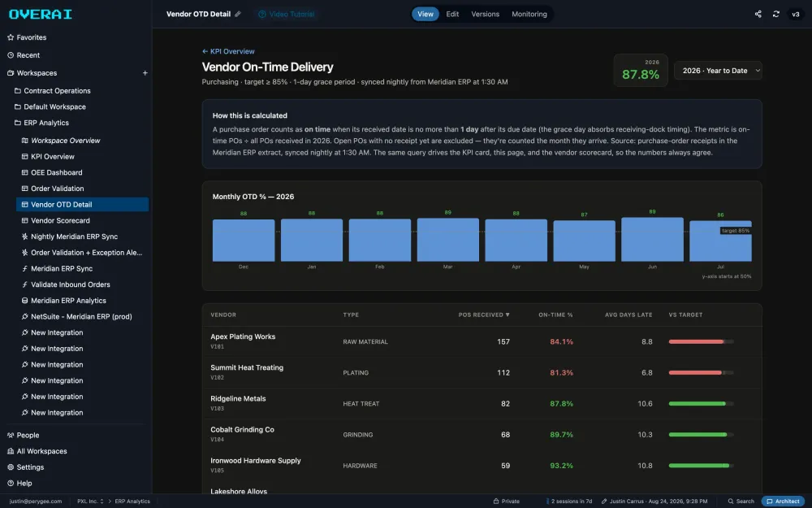Viewport: 812px width, 508px height.
Task: Open All Workspaces in the sidebar
Action: (37, 451)
